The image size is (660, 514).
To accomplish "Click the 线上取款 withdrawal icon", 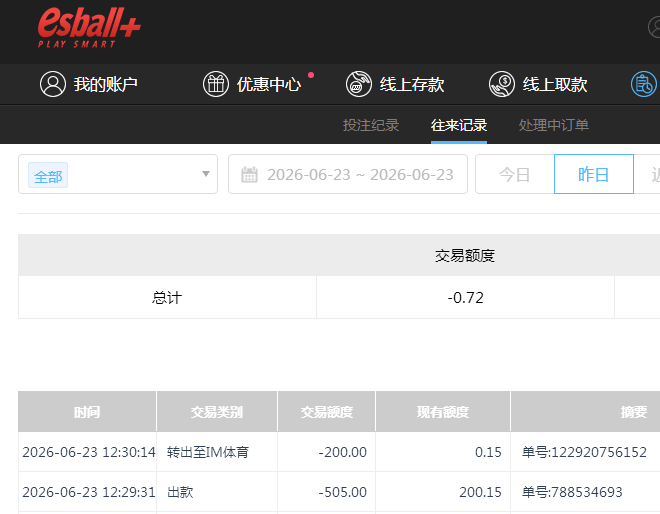I will pyautogui.click(x=502, y=84).
